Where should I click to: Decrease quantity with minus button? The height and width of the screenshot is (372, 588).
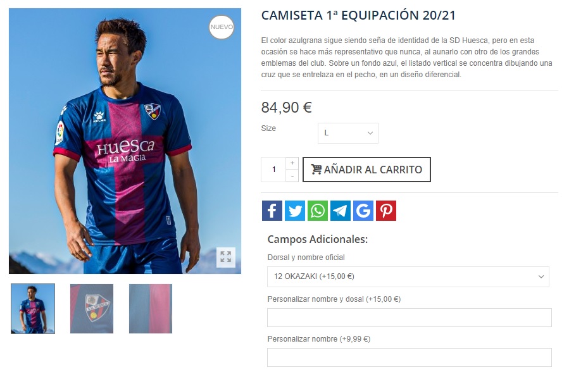pyautogui.click(x=292, y=176)
